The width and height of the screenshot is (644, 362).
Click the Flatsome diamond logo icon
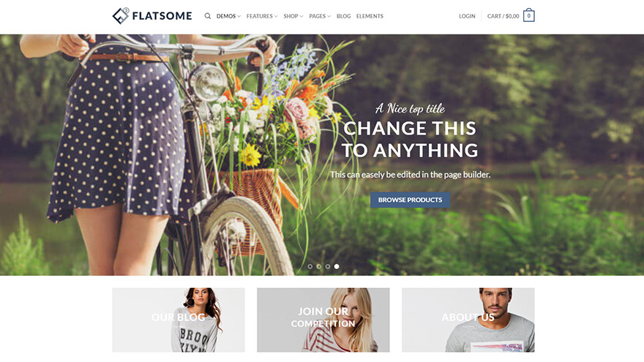pyautogui.click(x=121, y=16)
